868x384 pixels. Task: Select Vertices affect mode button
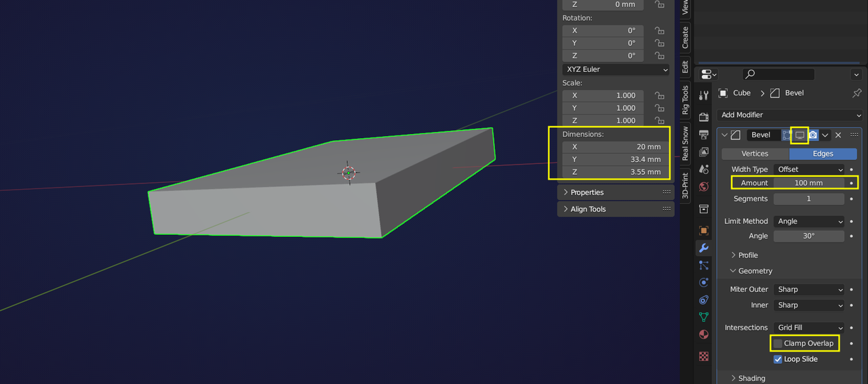tap(755, 154)
